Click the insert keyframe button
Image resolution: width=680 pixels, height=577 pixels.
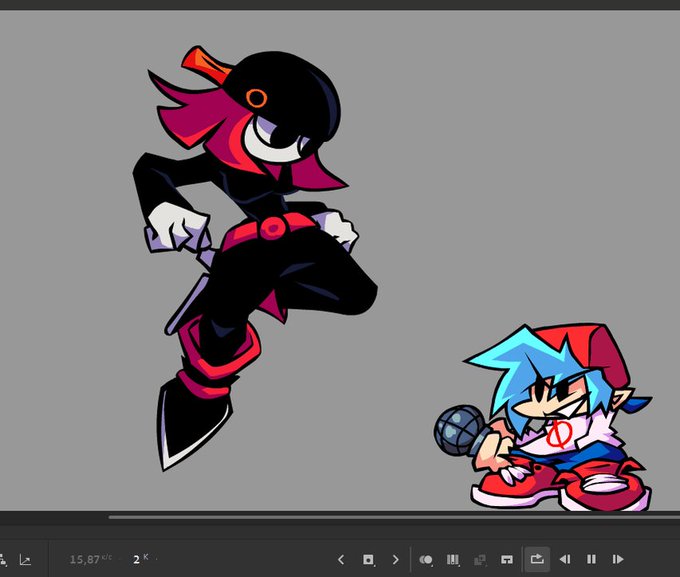[368, 560]
